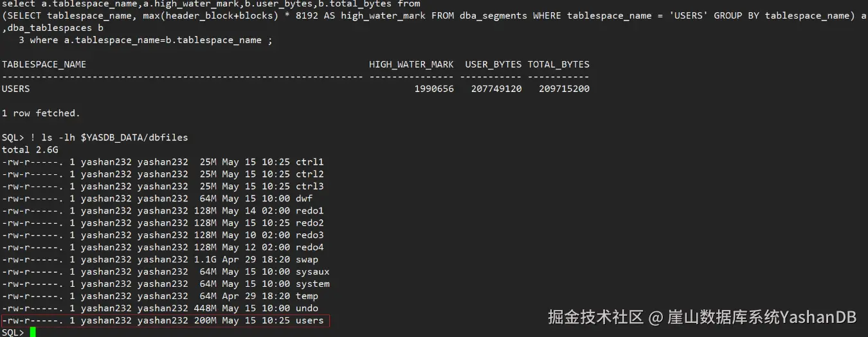
Task: Click the HIGH_WATER_MARK column header
Action: [x=411, y=64]
